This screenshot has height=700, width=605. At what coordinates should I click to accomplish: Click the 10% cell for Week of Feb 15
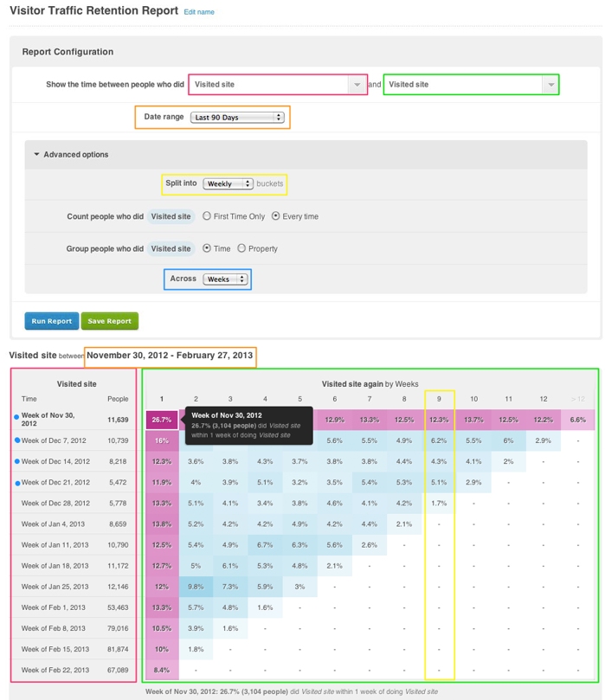(x=162, y=649)
